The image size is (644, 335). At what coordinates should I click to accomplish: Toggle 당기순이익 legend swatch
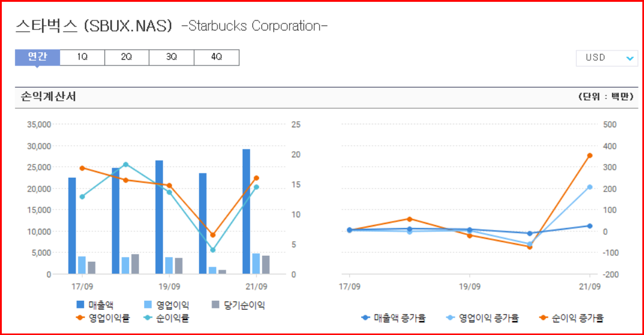216,304
